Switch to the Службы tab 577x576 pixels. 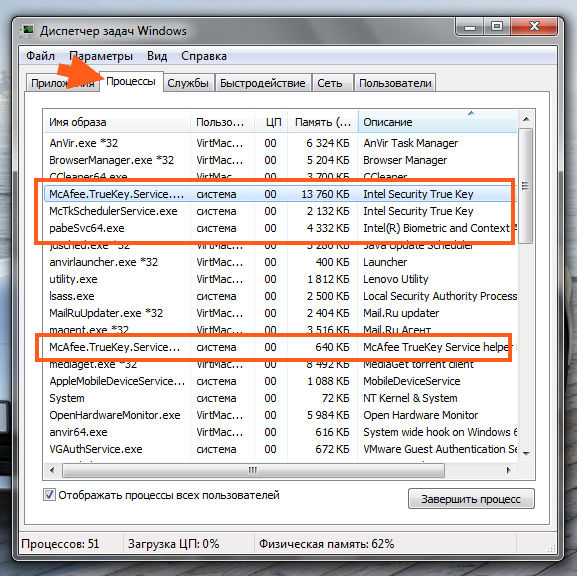click(x=188, y=83)
